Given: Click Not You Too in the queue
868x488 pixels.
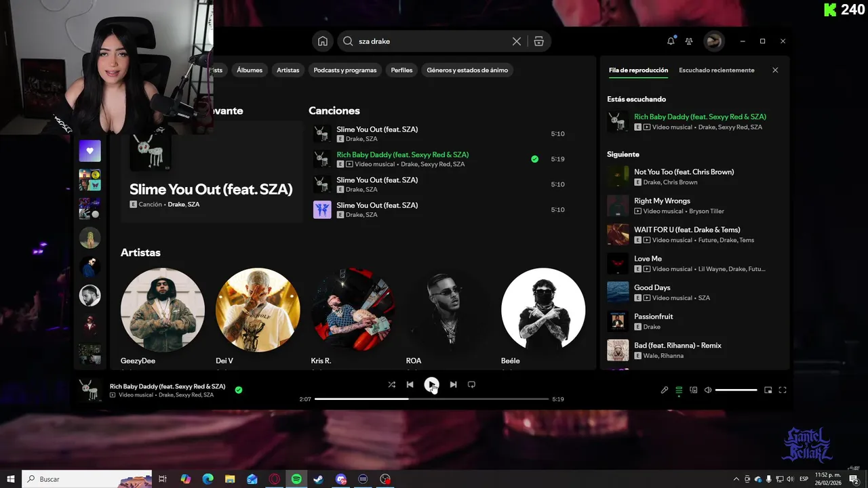Looking at the screenshot, I should pos(695,177).
